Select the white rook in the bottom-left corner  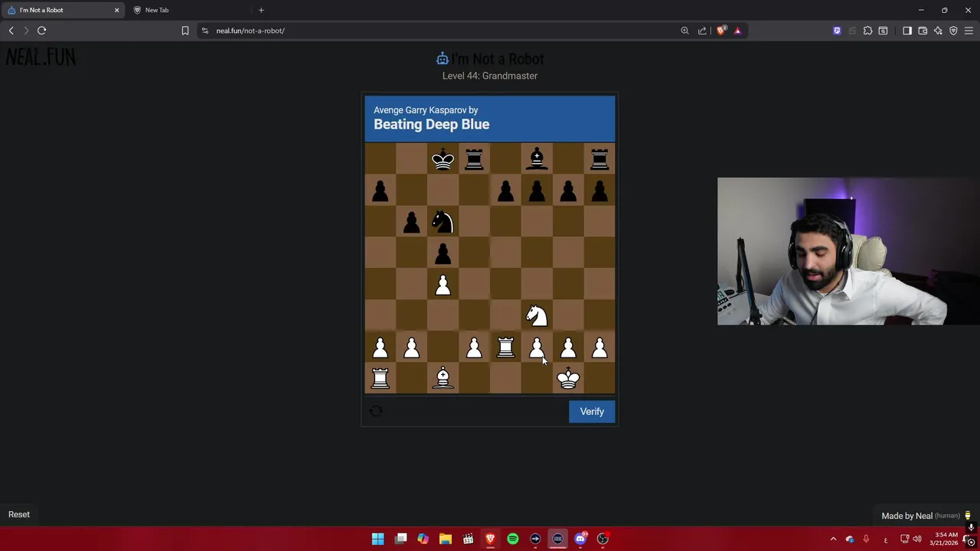click(381, 378)
